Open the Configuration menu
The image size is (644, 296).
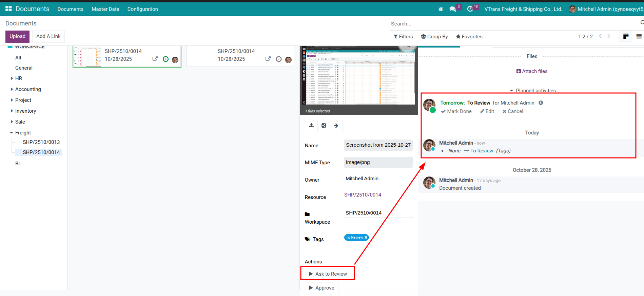pyautogui.click(x=142, y=9)
